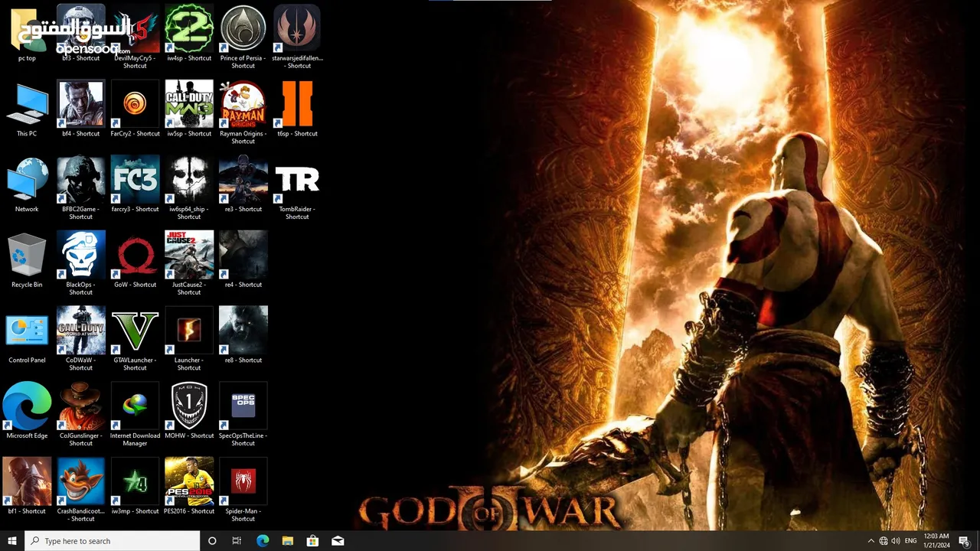The image size is (980, 551).
Task: Open the volume control tray icon
Action: pos(896,541)
